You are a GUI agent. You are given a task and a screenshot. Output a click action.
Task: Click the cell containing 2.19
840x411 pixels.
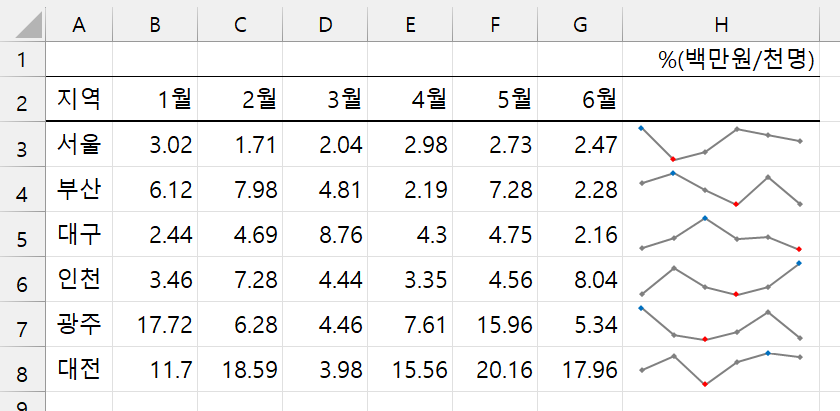point(410,190)
